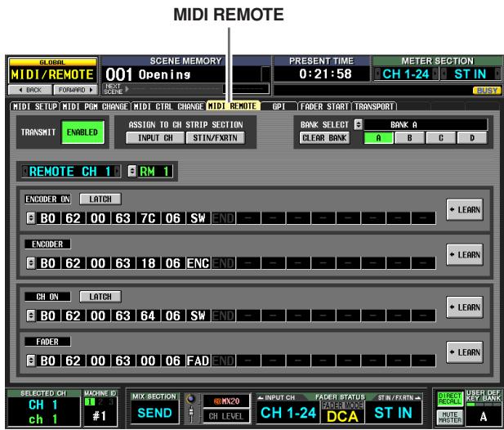Screen dimensions: 504x430
Task: Select the FAD byte in FADER row
Action: [x=198, y=361]
